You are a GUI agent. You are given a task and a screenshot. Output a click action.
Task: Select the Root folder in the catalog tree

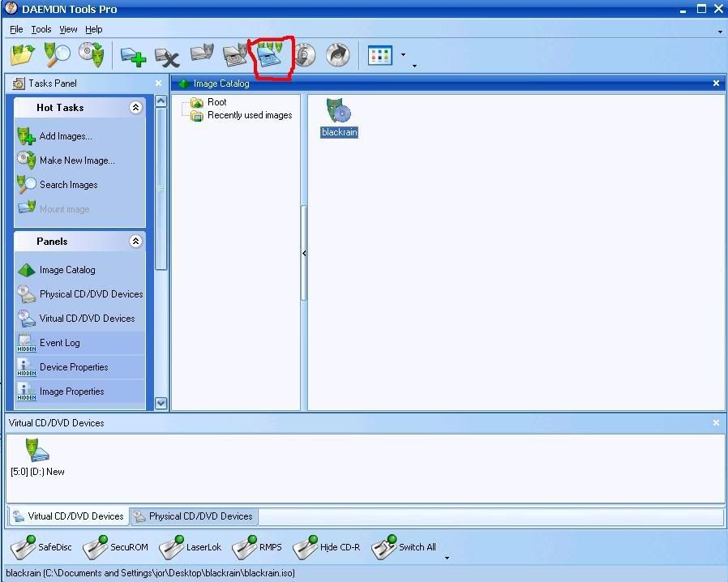coord(208,102)
